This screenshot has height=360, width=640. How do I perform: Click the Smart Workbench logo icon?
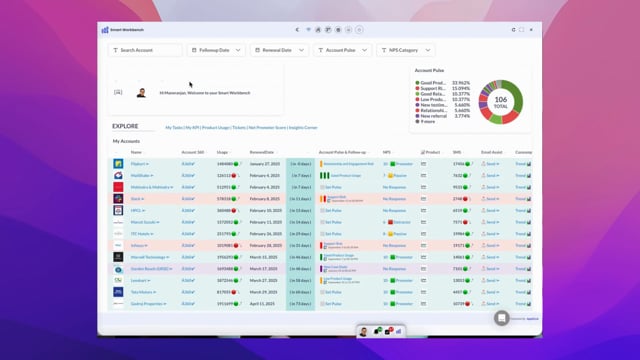click(x=105, y=30)
